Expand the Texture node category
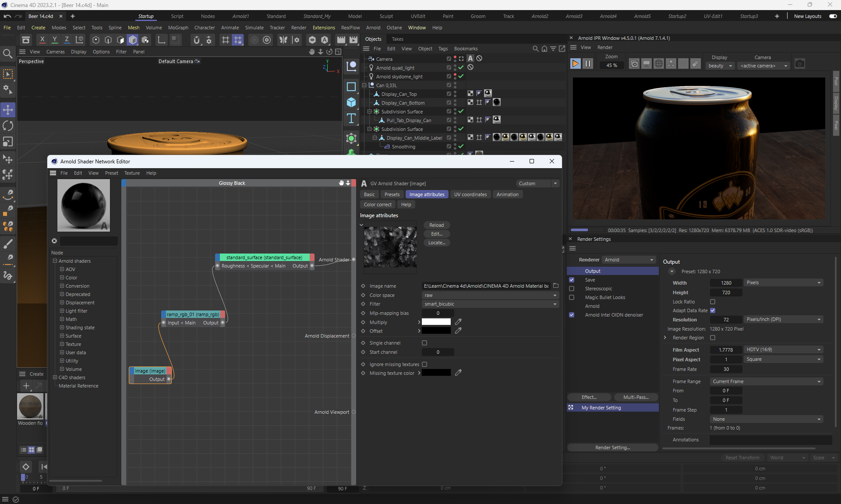Viewport: 841px width, 504px height. click(62, 344)
